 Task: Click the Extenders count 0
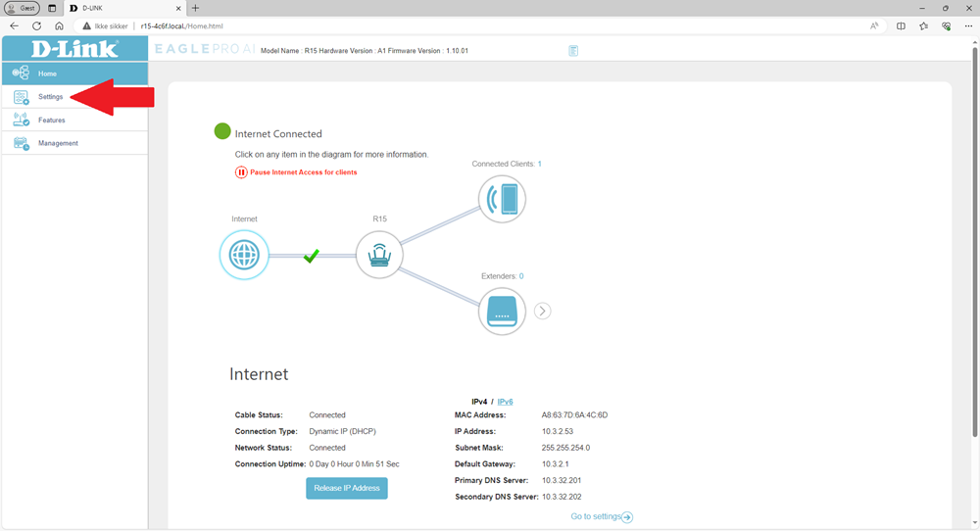pos(521,276)
